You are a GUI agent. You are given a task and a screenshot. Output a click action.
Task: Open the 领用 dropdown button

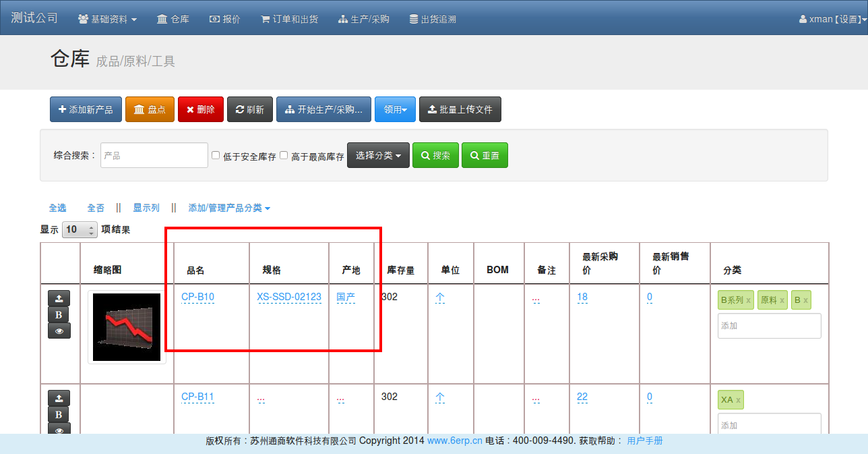[395, 109]
